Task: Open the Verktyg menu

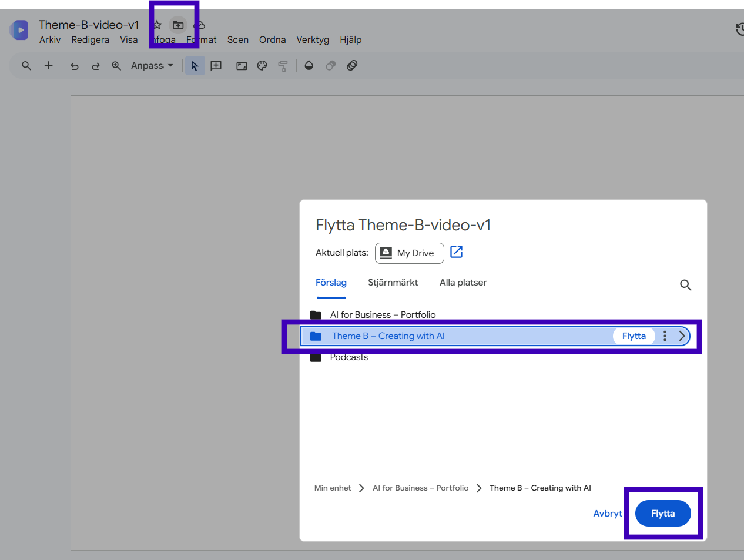Action: click(313, 40)
